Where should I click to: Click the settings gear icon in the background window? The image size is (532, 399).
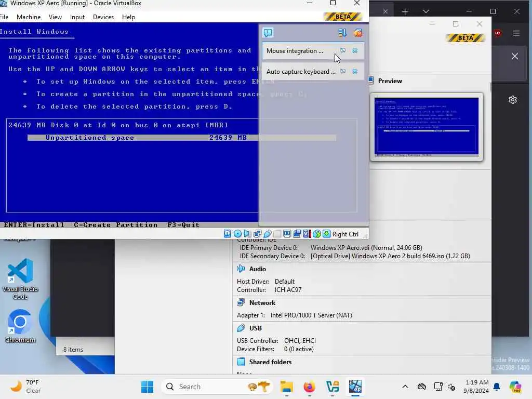[x=513, y=100]
